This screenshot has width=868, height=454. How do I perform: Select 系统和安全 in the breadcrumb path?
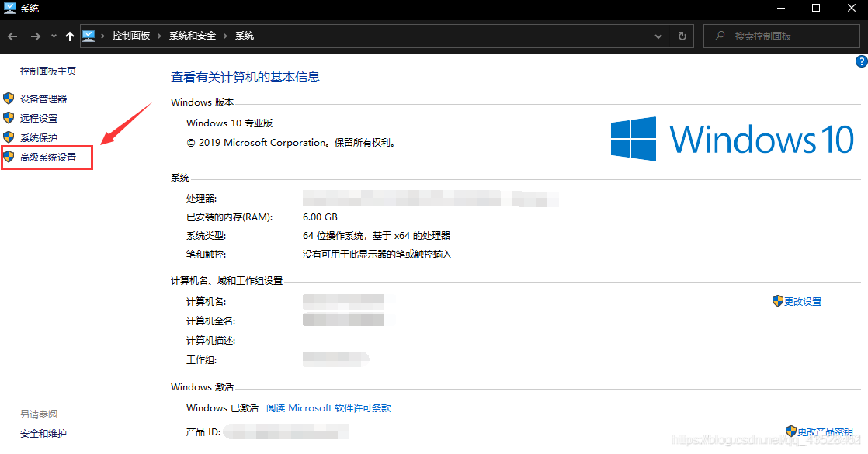[x=193, y=36]
